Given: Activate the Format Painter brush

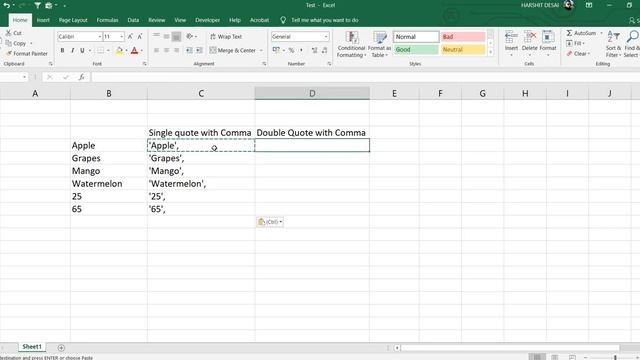Looking at the screenshot, I should pyautogui.click(x=9, y=53).
